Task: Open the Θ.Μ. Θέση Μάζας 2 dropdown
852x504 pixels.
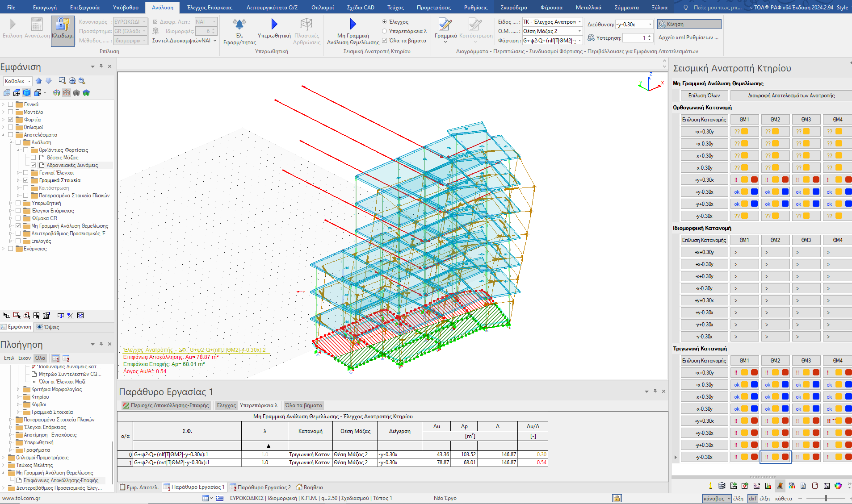Action: [x=579, y=31]
